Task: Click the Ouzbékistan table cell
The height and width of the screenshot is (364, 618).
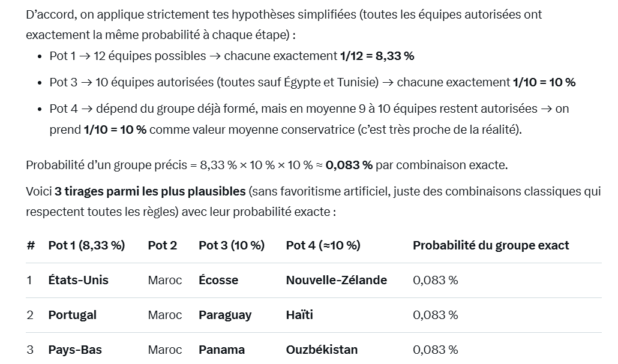Action: pos(322,350)
